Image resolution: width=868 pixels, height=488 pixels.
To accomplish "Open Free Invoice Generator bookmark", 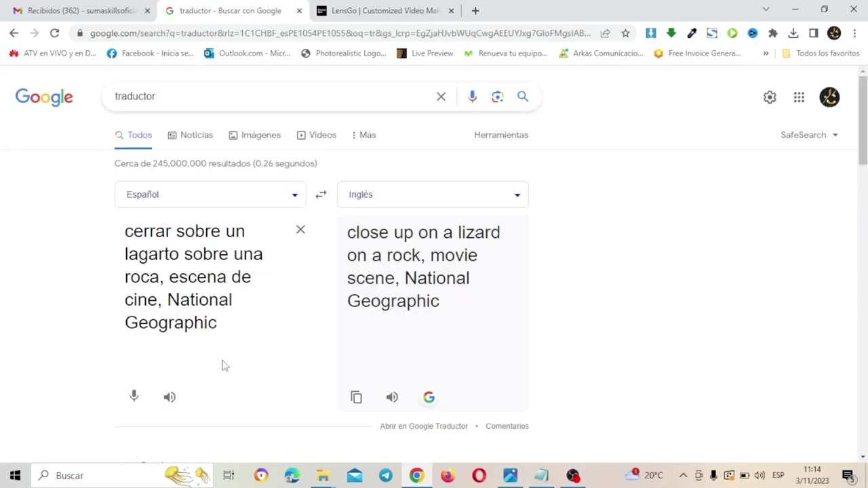I will pos(697,53).
